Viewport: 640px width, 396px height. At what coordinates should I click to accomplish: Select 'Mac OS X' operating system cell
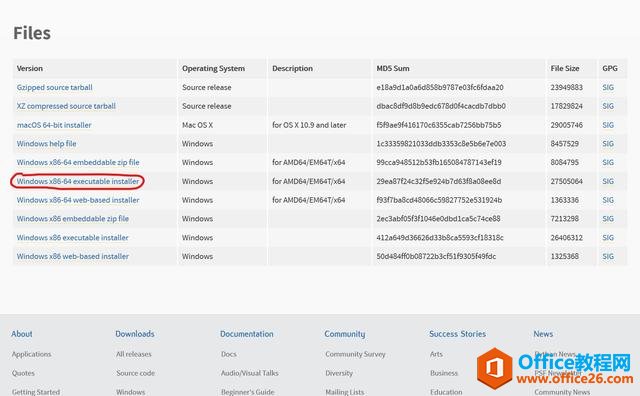pyautogui.click(x=198, y=125)
